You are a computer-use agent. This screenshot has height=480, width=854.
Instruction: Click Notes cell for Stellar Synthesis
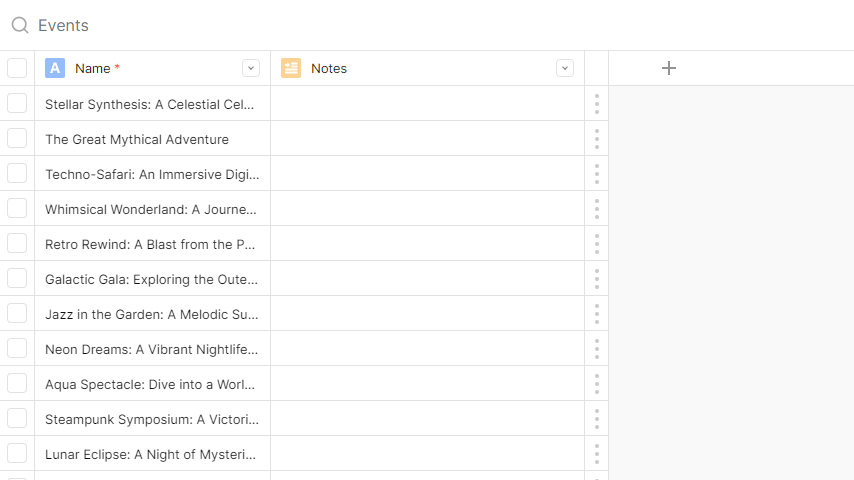428,104
